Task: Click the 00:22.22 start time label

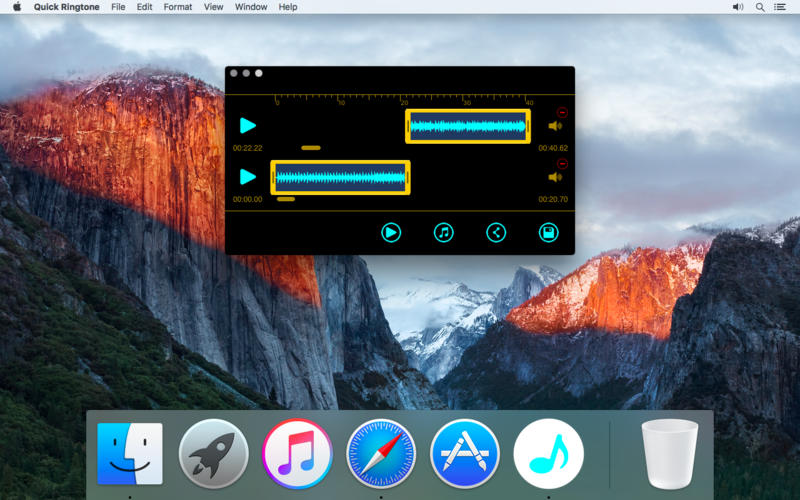Action: tap(247, 148)
